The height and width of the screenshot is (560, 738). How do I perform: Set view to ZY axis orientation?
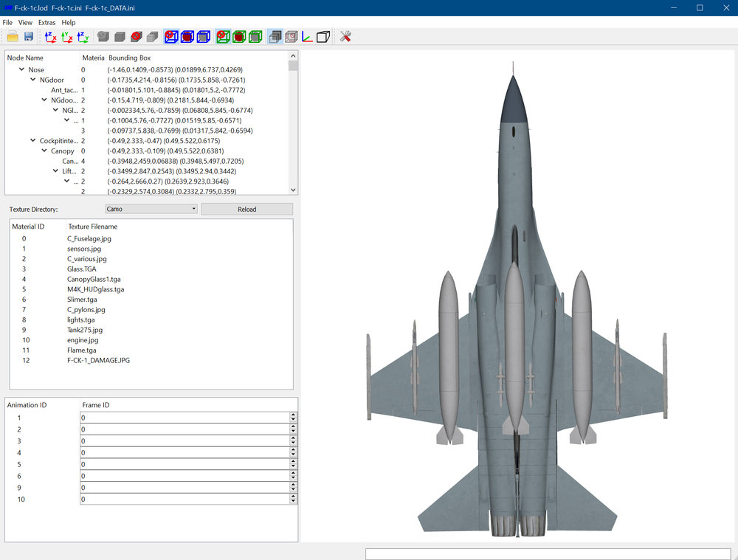point(83,37)
